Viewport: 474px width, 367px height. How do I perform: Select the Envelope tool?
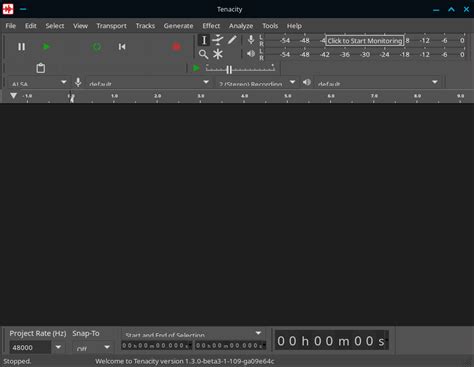click(218, 40)
